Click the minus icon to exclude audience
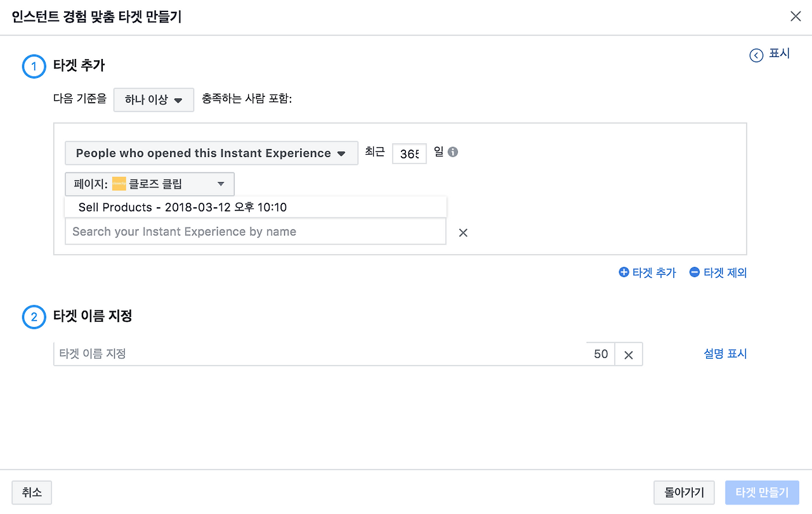 pos(695,272)
